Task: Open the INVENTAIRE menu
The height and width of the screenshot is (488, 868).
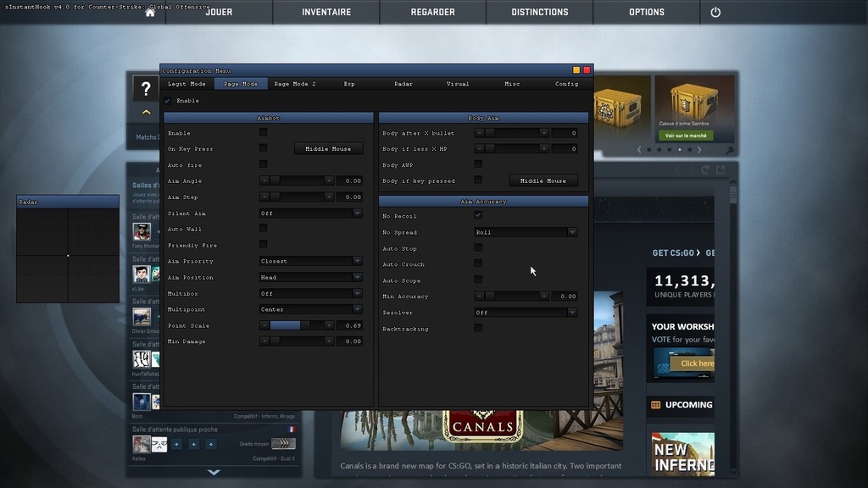Action: pos(326,12)
